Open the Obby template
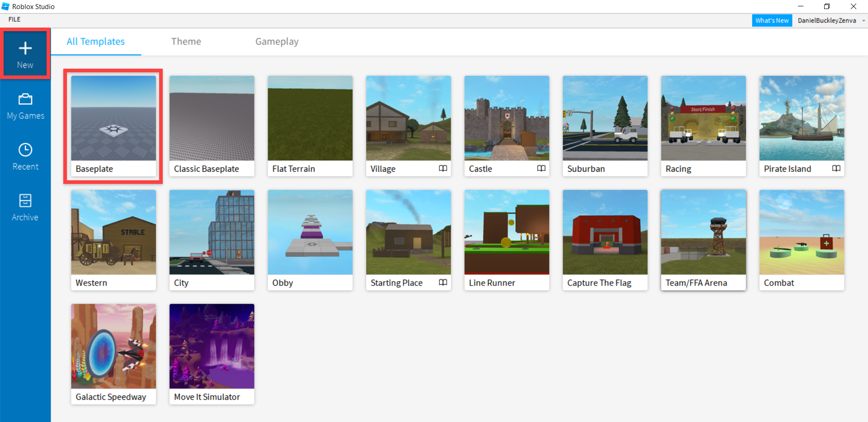Viewport: 868px width, 422px height. (310, 232)
